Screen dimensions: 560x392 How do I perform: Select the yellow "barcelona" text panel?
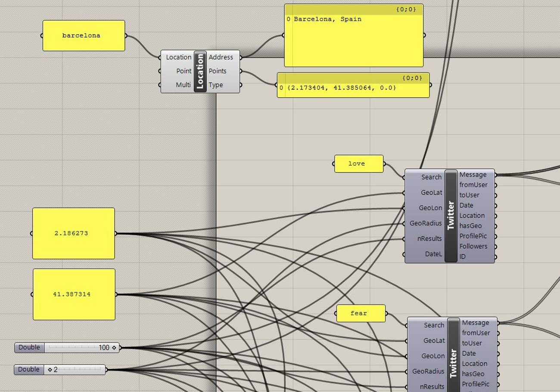tap(84, 36)
